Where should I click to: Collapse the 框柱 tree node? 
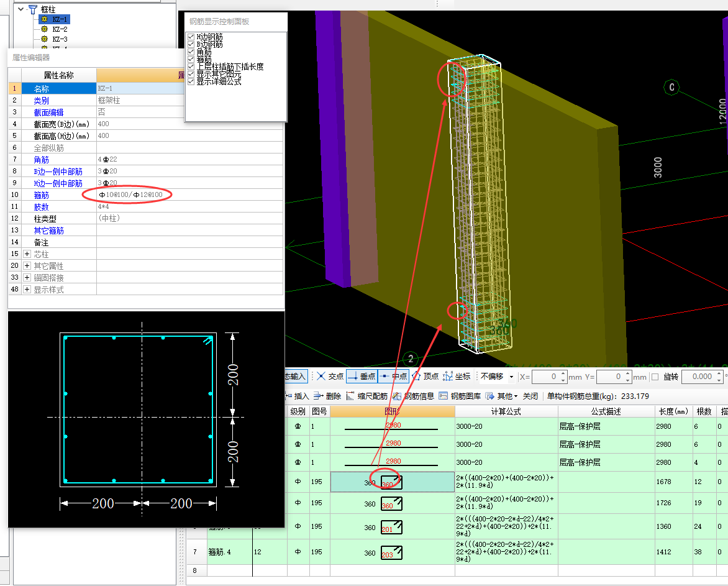21,9
